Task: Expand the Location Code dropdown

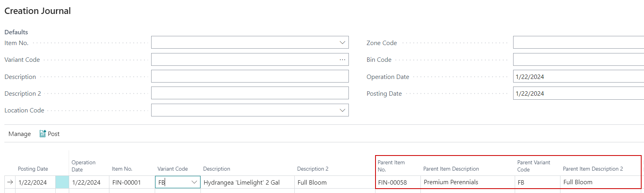Action: click(x=342, y=110)
